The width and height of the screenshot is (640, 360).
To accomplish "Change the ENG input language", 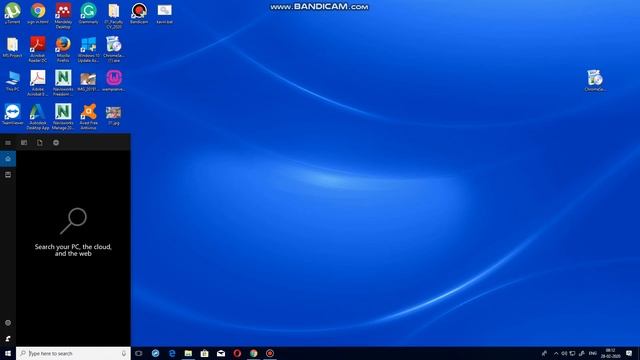I will [x=593, y=353].
